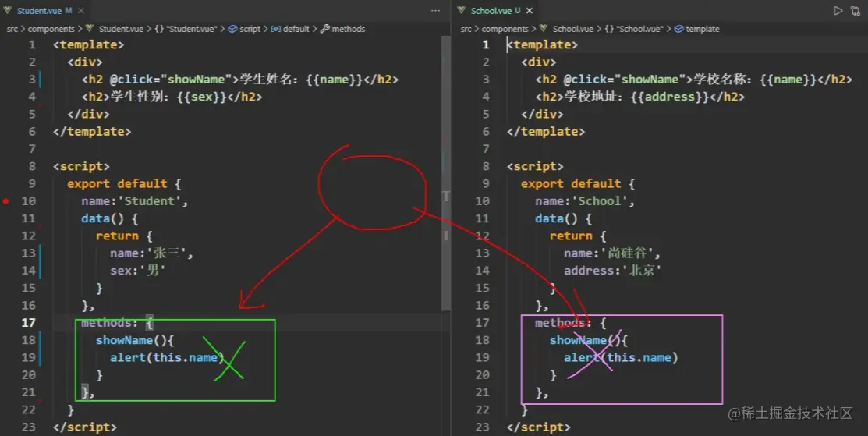868x436 pixels.
Task: Click name:'张三' in Student.vue
Action: [151, 253]
